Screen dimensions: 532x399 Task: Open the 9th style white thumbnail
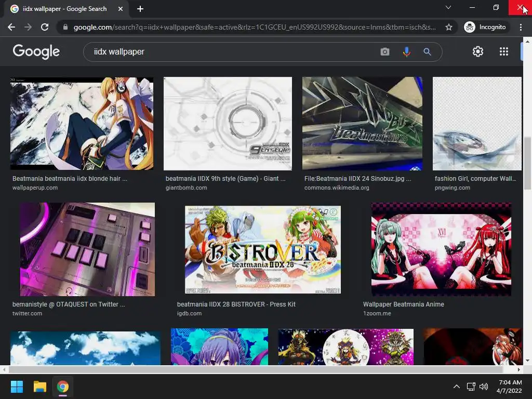[228, 124]
